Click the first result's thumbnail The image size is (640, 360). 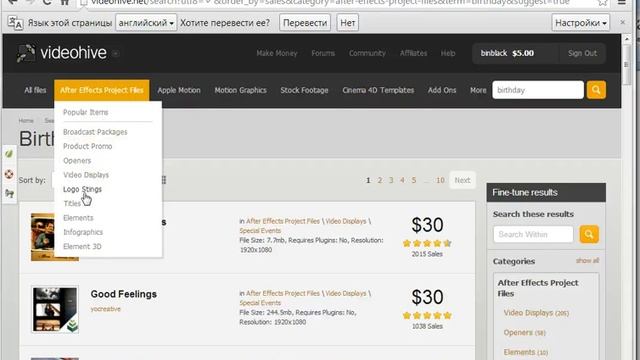point(43,237)
